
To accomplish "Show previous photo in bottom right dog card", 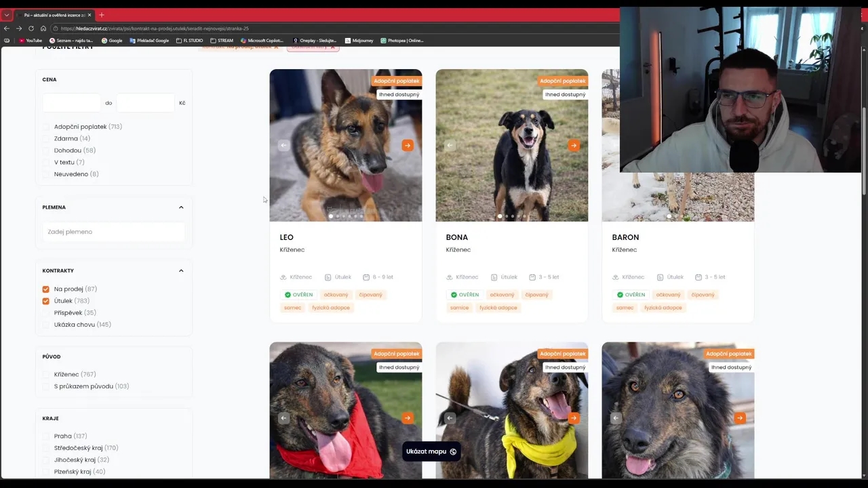I will click(x=616, y=418).
